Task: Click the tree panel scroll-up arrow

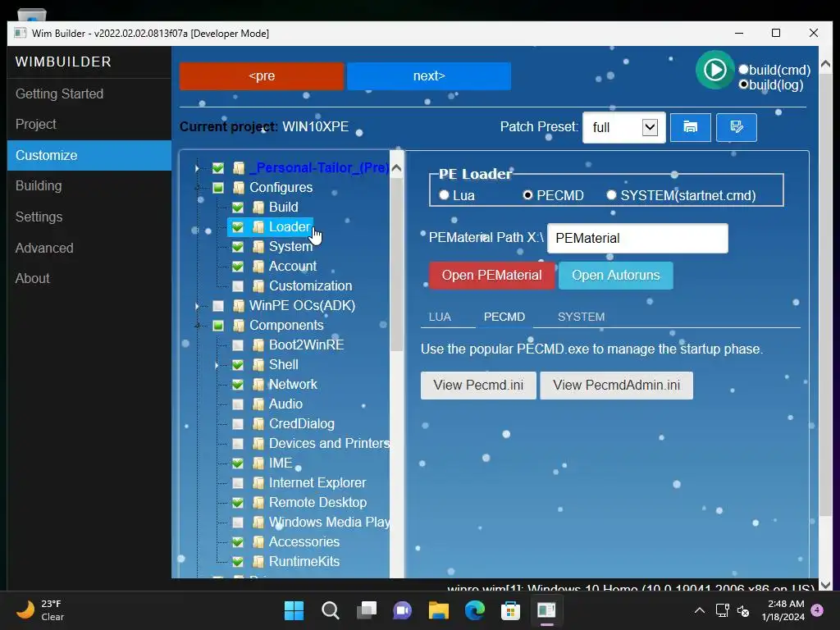Action: pyautogui.click(x=396, y=168)
